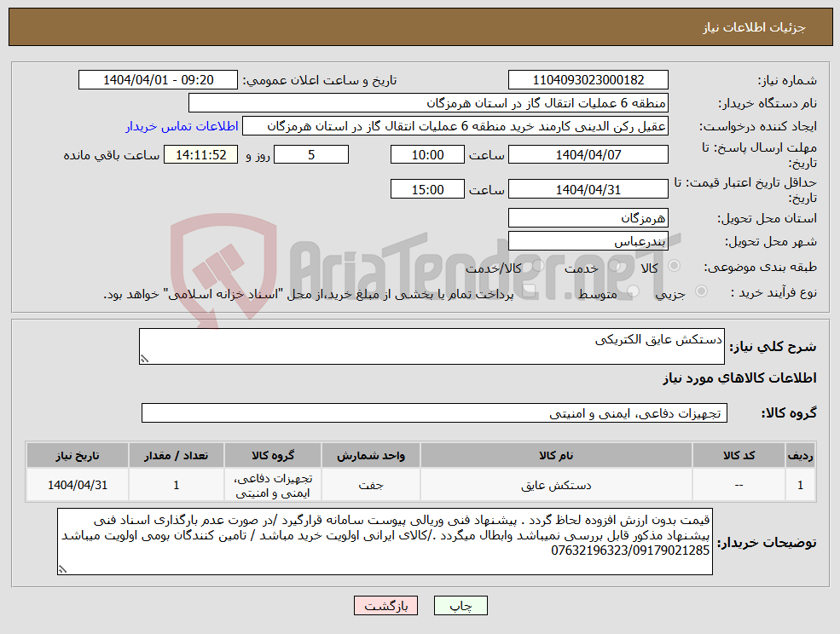
Task: Click the استان محل تحویل label
Action: coord(768,218)
